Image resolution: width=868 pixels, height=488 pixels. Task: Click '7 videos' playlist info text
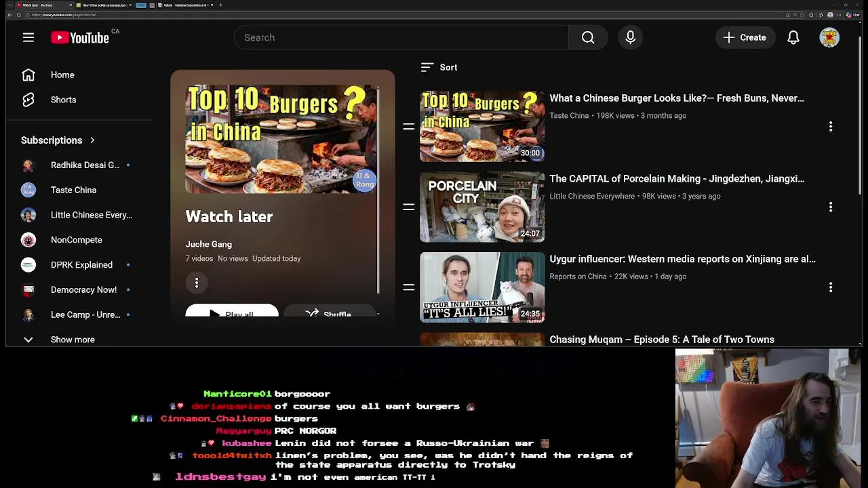click(199, 259)
